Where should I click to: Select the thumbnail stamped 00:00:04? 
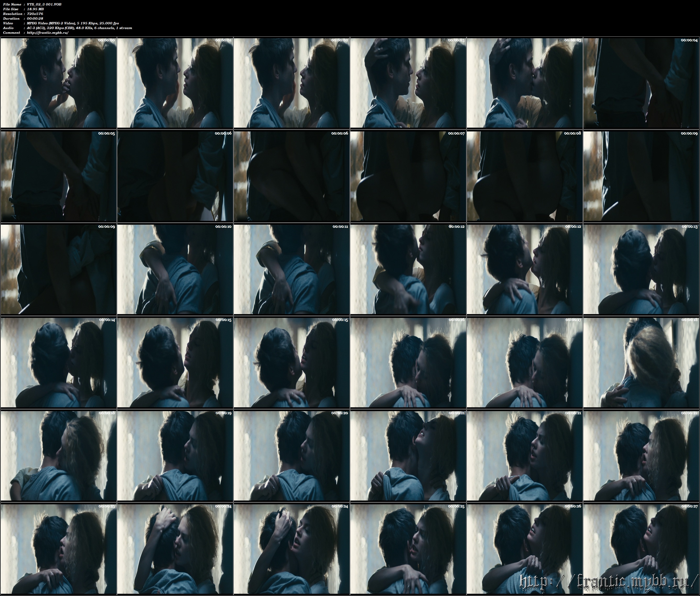641,83
